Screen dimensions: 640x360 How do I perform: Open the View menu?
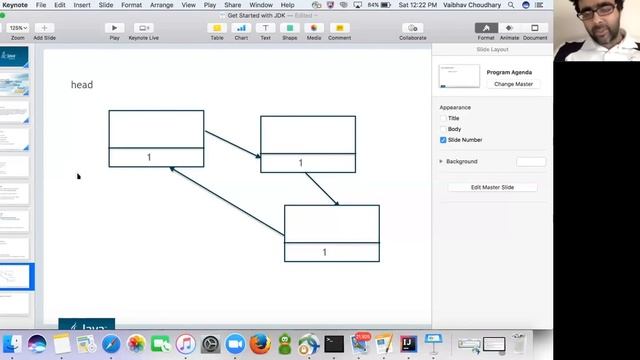[189, 5]
